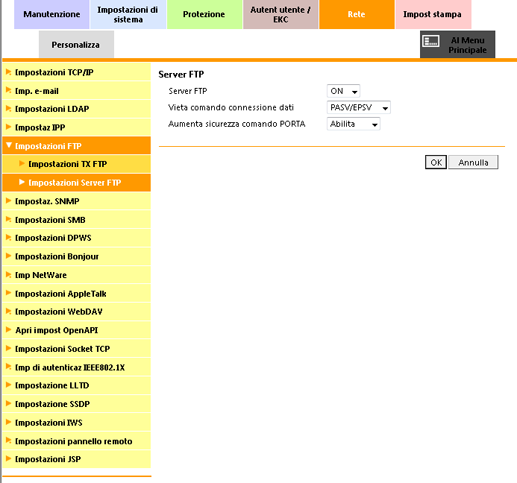Click arrow icon beside Imp NetWare
This screenshot has height=483, width=517.
(9, 274)
